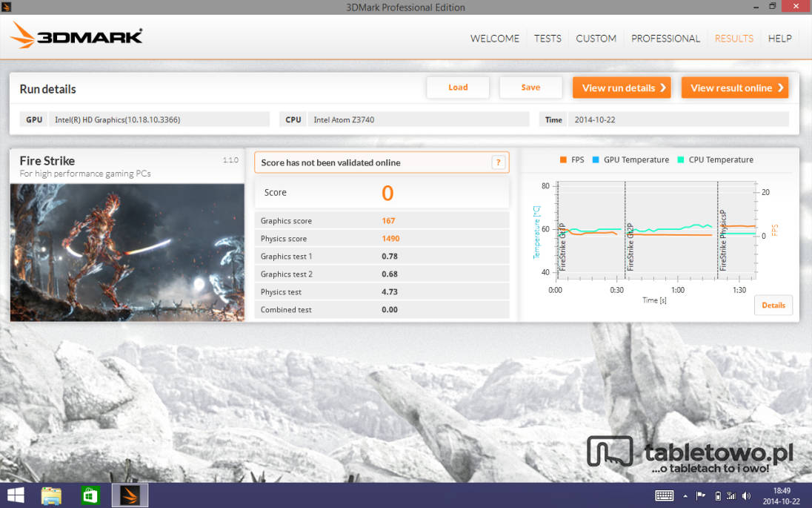
Task: Select the Graphics score value 167
Action: pos(388,221)
